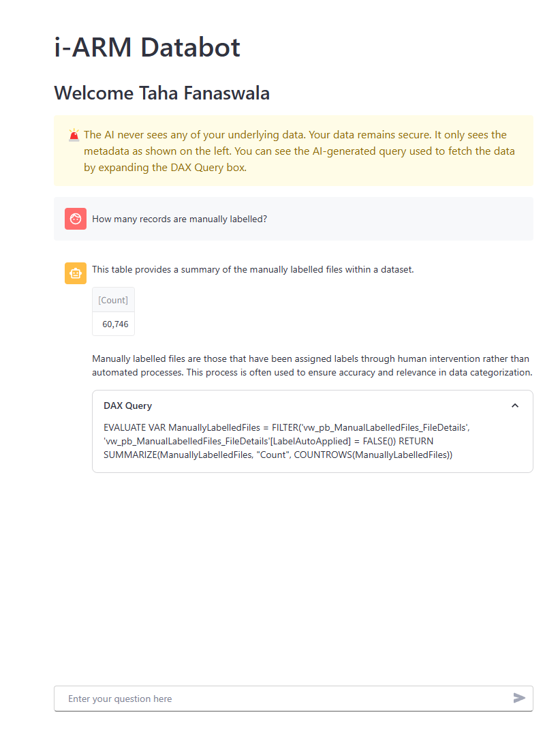Viewport: 560px width, 734px height.
Task: Select the [Count] column header
Action: 113,300
